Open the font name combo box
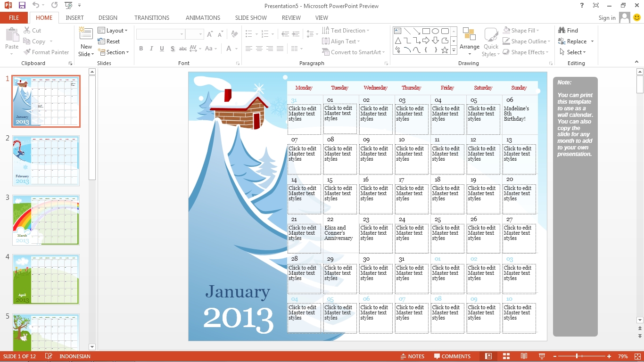The image size is (644, 362). coord(160,34)
